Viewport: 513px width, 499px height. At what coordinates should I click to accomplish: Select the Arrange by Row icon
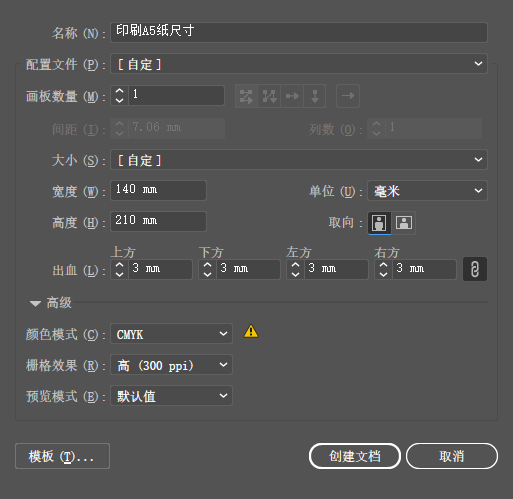292,96
